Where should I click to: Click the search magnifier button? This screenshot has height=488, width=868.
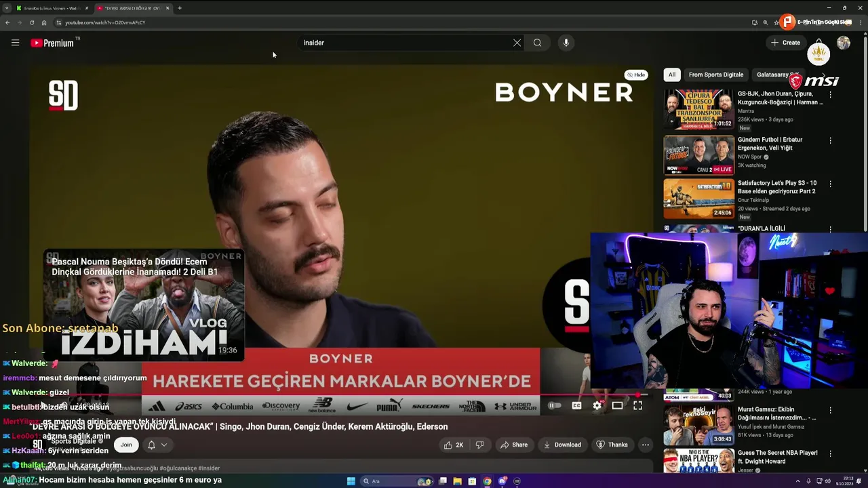point(537,43)
